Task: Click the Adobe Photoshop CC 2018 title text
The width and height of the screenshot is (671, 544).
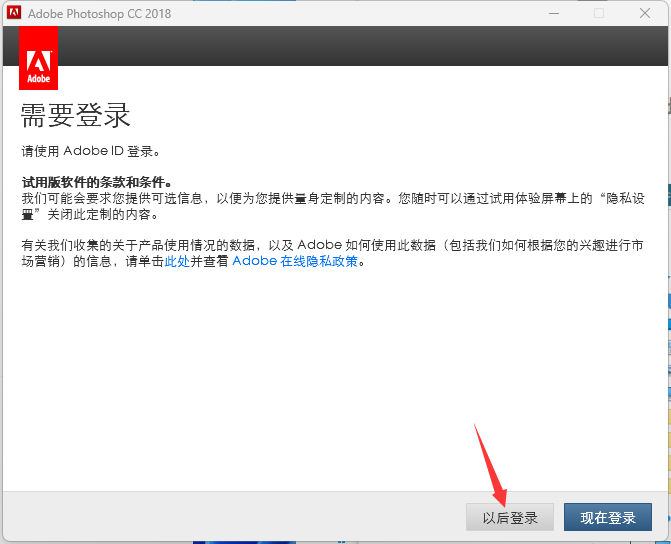Action: (99, 14)
